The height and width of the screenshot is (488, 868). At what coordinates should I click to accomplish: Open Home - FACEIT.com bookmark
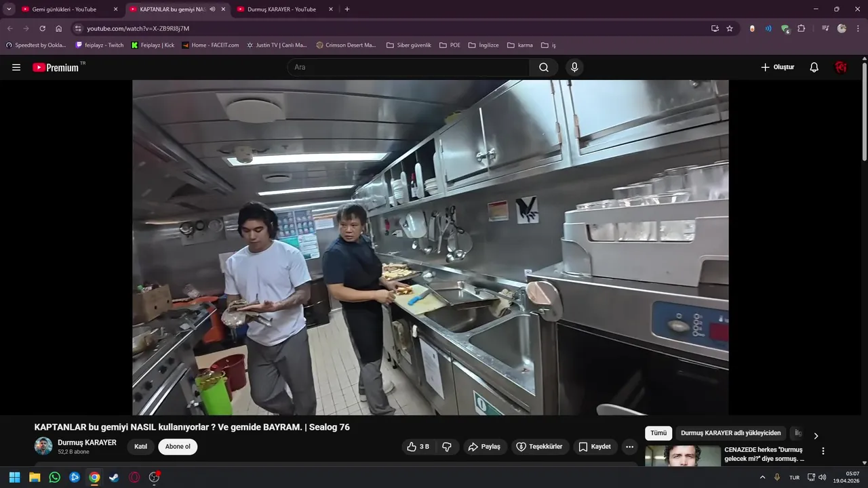click(211, 45)
